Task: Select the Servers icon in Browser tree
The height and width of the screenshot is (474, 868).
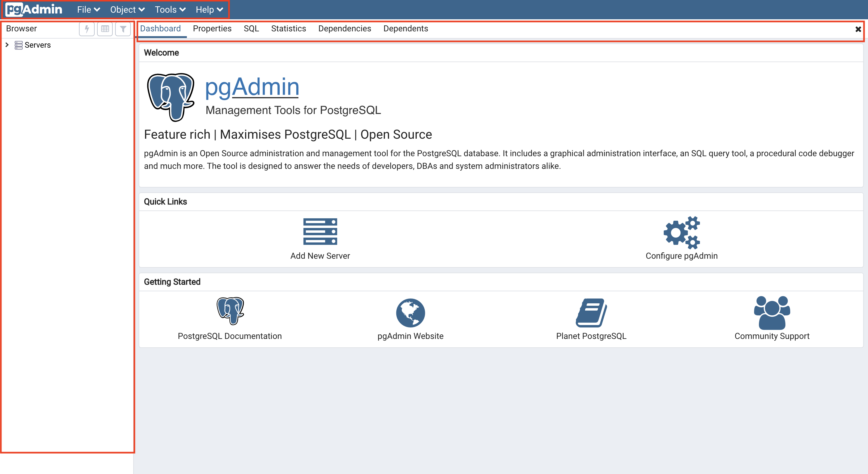Action: 18,45
